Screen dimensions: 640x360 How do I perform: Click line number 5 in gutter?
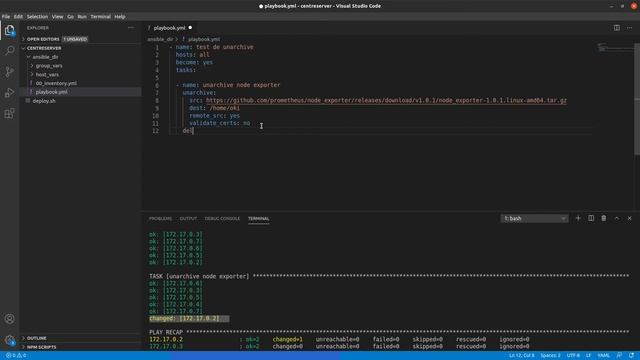157,78
